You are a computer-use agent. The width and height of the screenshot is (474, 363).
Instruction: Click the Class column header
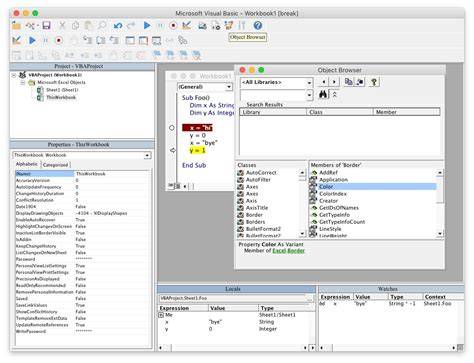coord(339,112)
